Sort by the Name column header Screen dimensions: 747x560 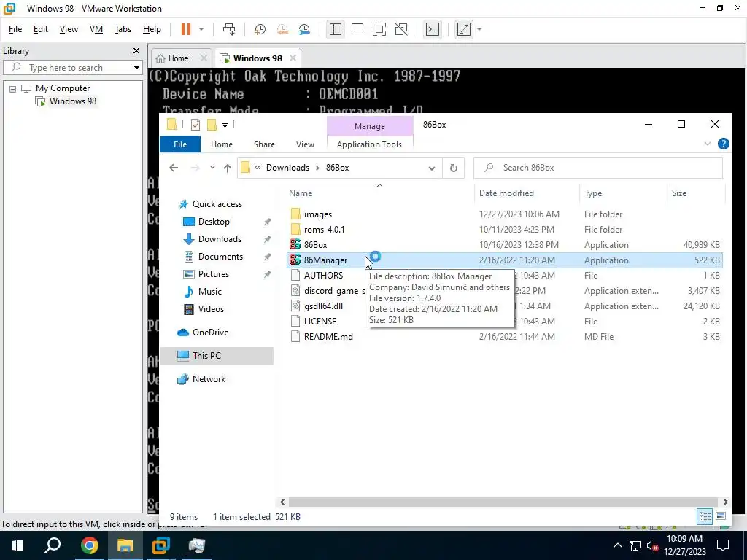(301, 192)
